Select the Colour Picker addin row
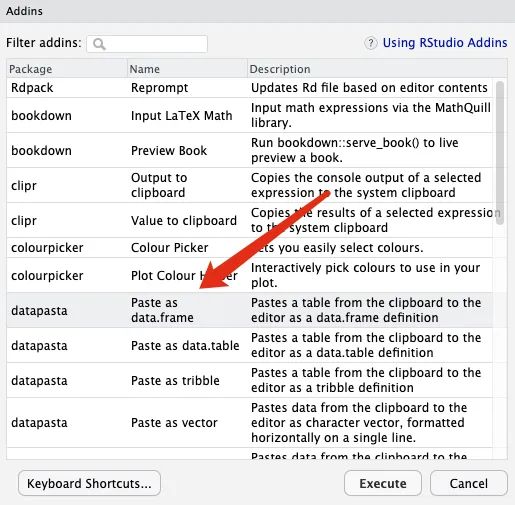This screenshot has width=515, height=505. [x=249, y=248]
